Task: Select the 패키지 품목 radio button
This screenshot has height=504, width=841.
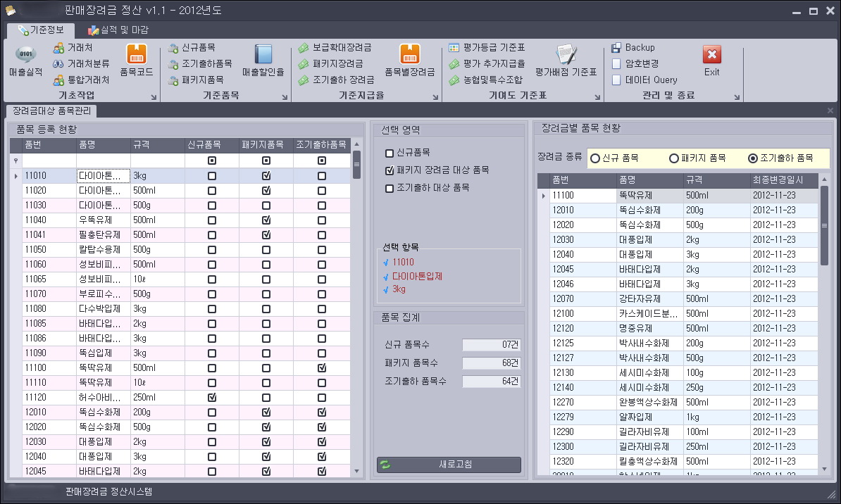Action: tap(674, 158)
